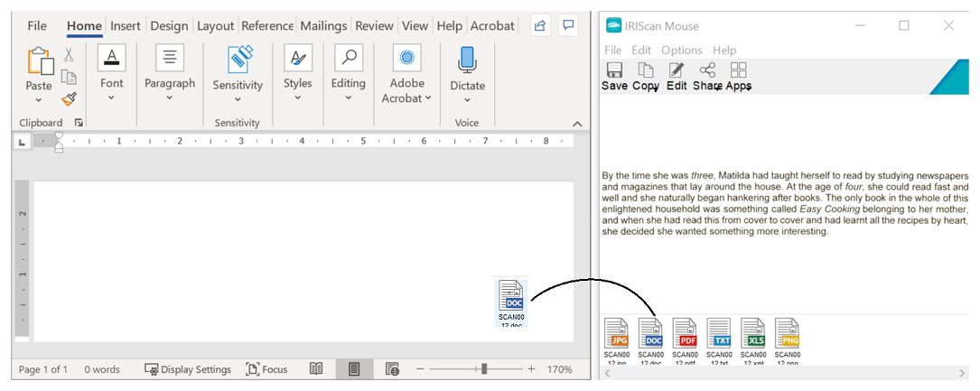
Task: Open the Comments speech bubble icon
Action: 568,25
